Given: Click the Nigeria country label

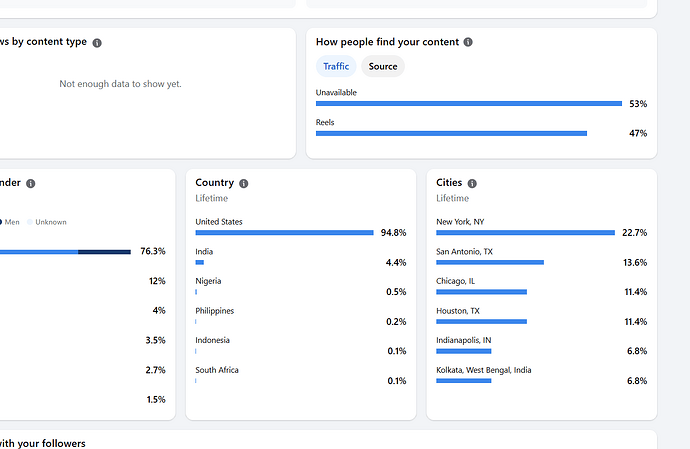Looking at the screenshot, I should click(x=208, y=281).
